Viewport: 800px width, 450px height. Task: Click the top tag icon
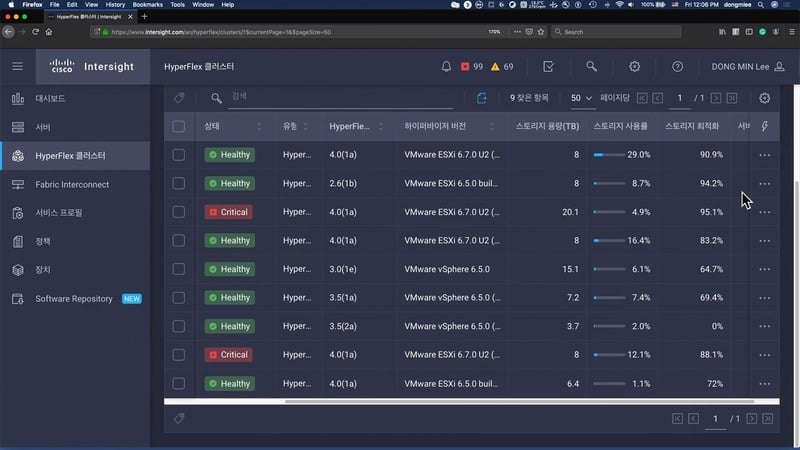(179, 98)
